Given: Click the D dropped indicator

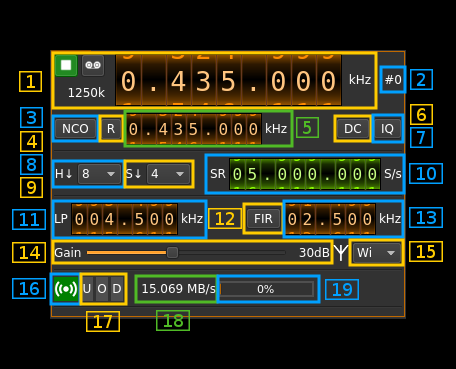Looking at the screenshot, I should tap(117, 289).
